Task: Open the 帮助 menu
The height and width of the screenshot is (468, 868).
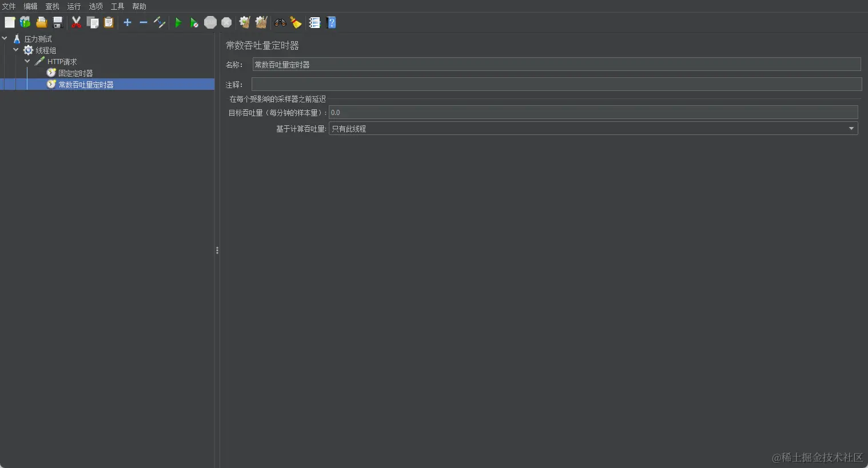Action: click(139, 6)
